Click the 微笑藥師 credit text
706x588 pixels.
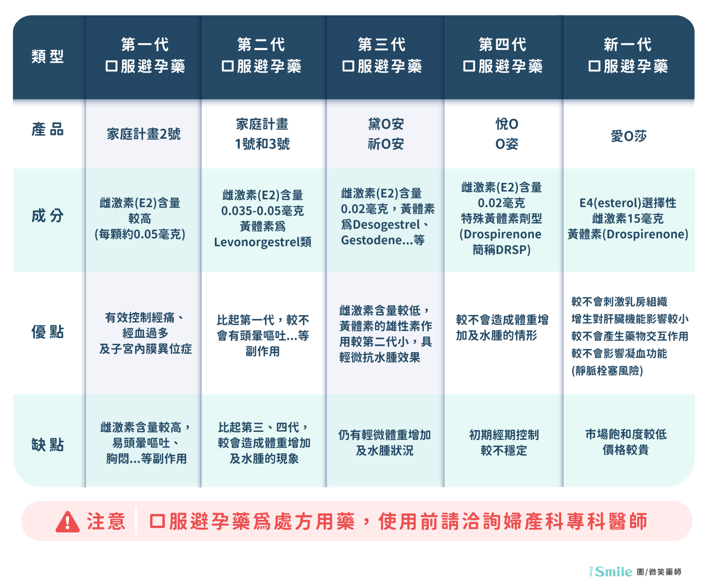(x=665, y=572)
